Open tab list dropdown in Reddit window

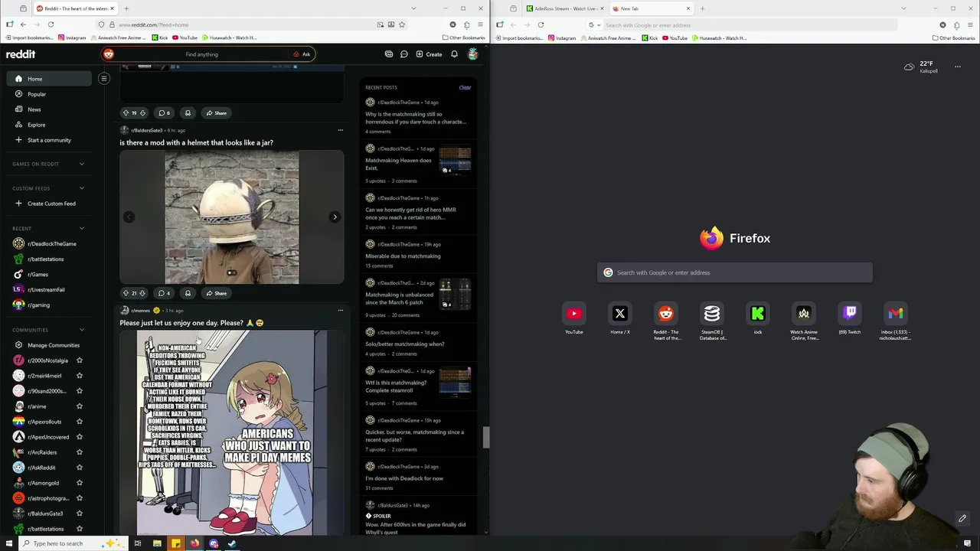pyautogui.click(x=414, y=8)
